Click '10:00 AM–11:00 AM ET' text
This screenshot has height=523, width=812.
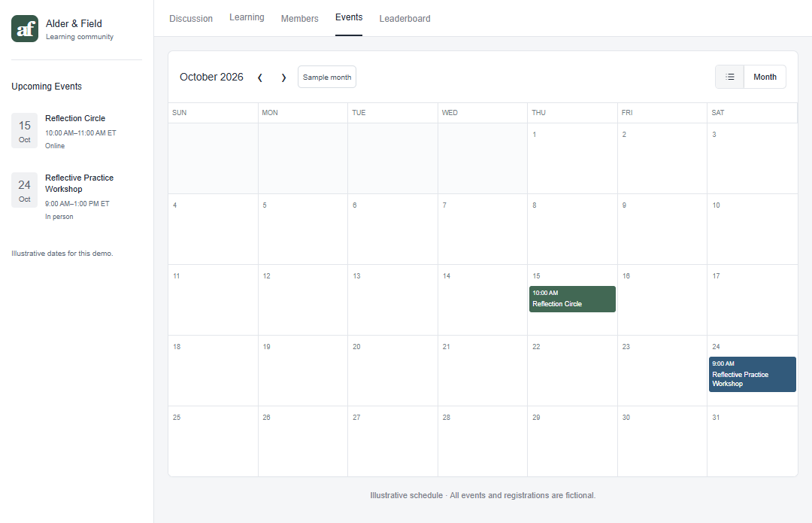80,133
